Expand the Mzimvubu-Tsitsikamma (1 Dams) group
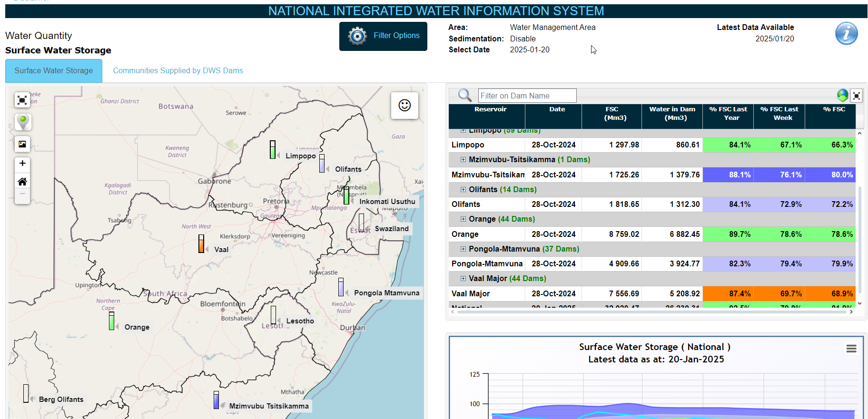Viewport: 868px width, 419px height. pos(463,160)
